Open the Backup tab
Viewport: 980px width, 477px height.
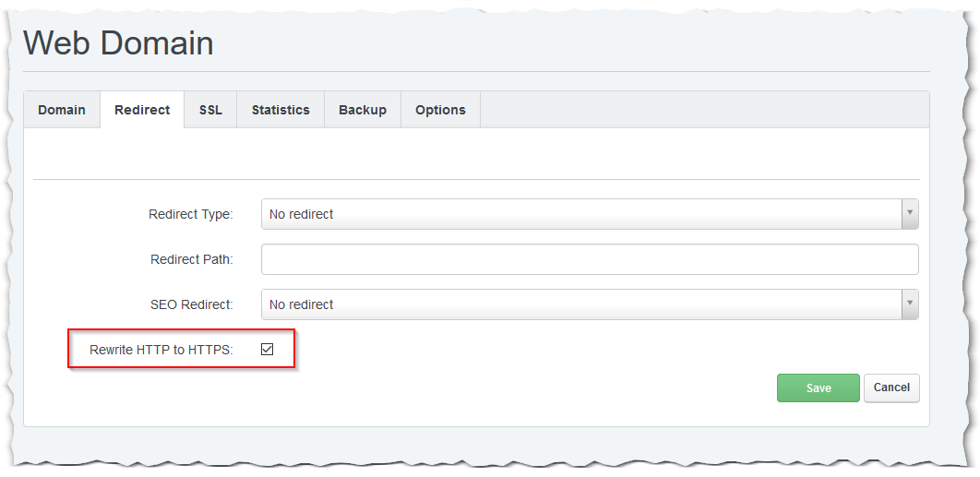tap(363, 110)
